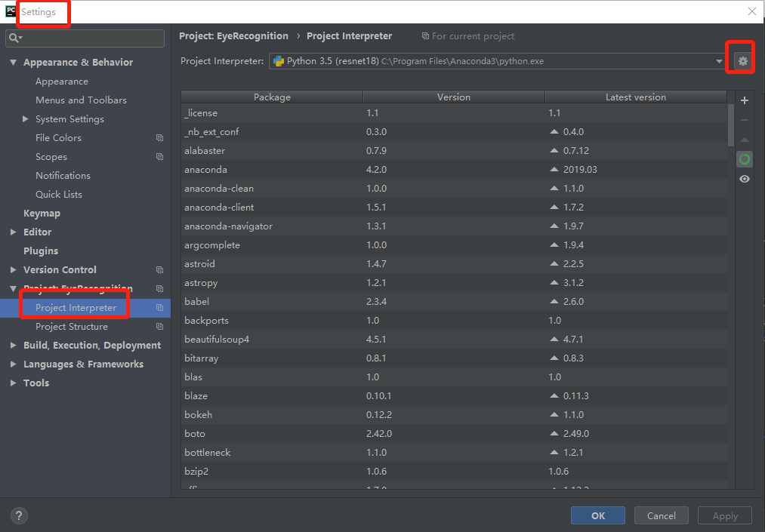
Task: Click the Cancel button
Action: pos(661,515)
